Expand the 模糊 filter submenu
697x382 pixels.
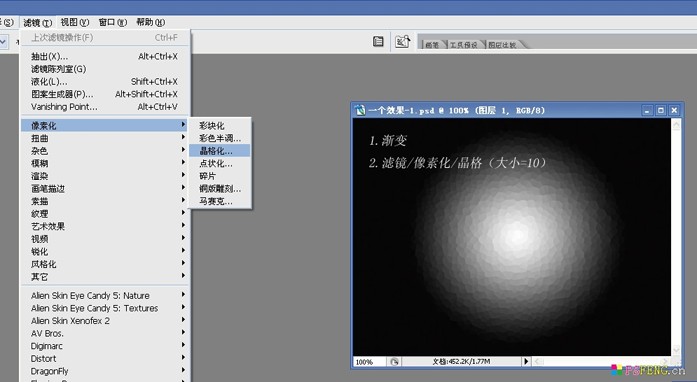coord(106,164)
